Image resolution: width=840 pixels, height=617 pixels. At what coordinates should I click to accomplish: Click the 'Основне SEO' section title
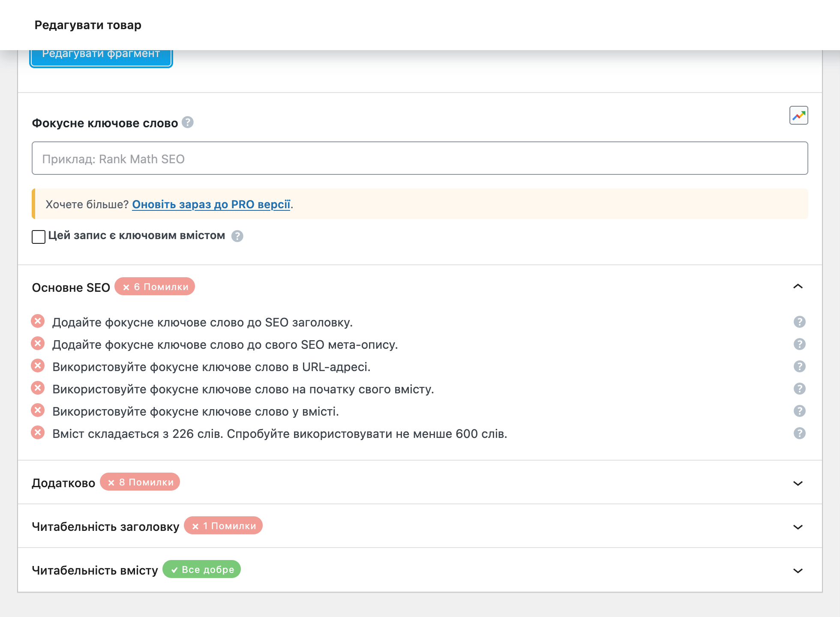[71, 288]
